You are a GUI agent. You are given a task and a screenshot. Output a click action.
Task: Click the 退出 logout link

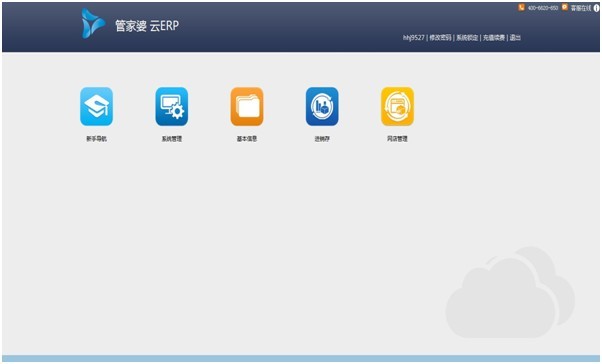[515, 38]
